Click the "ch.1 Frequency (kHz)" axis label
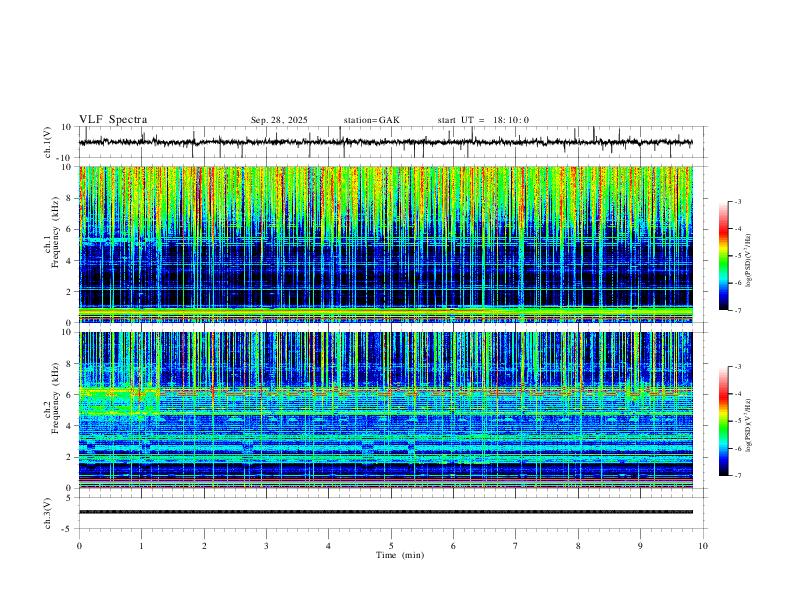 (51, 233)
